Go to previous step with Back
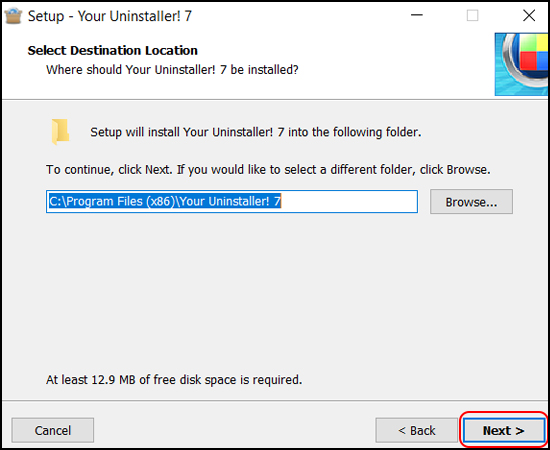Viewport: 550px width, 450px height. 417,430
